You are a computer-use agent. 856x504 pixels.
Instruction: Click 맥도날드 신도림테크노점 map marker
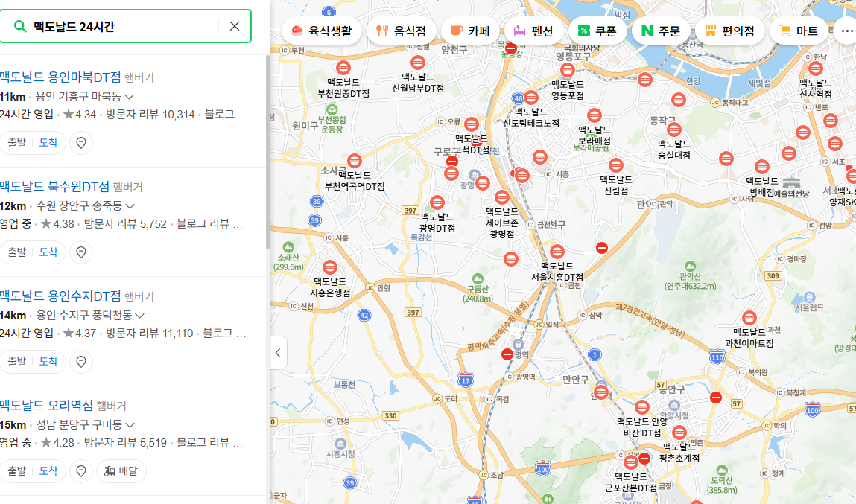pyautogui.click(x=530, y=98)
